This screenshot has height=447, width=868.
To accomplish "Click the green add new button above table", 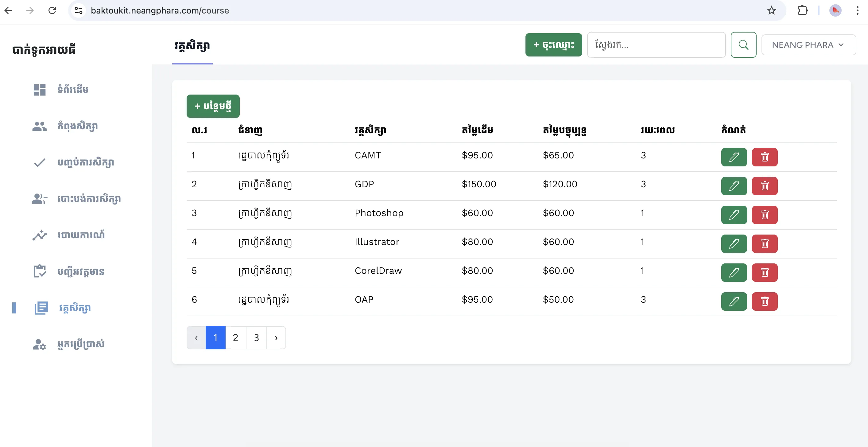I will tap(213, 106).
